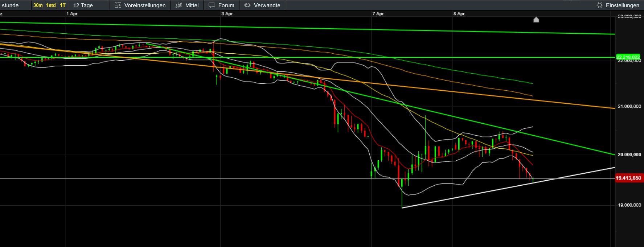Viewport: 644px width, 247px height.
Task: Open the 12 Tage range selector
Action: (x=89, y=5)
